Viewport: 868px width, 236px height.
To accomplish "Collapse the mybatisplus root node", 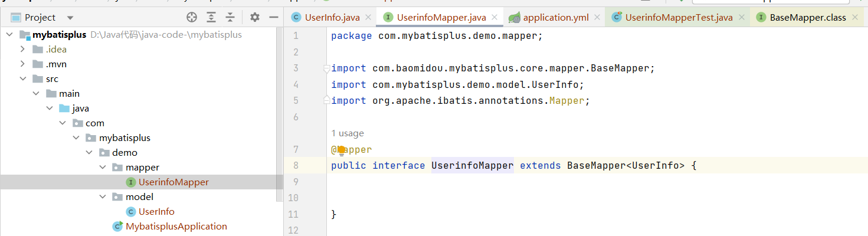I will [9, 35].
